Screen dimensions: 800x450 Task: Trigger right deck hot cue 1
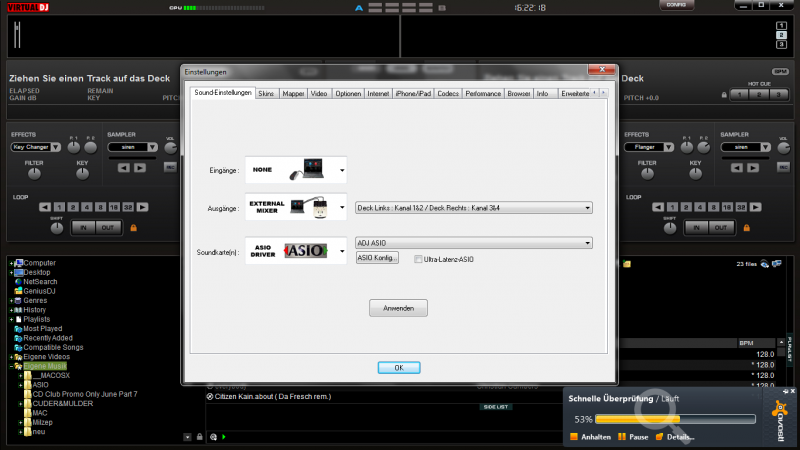click(739, 95)
